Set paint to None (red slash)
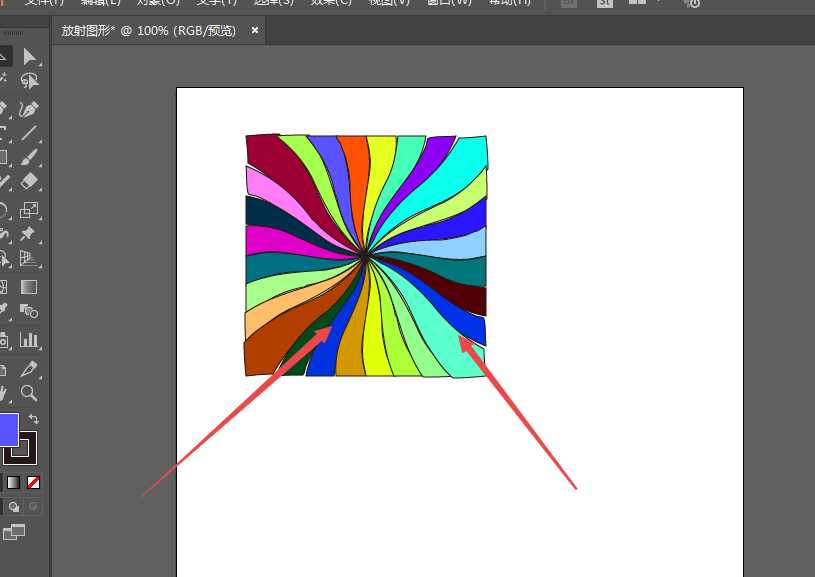The image size is (815, 577). (34, 482)
